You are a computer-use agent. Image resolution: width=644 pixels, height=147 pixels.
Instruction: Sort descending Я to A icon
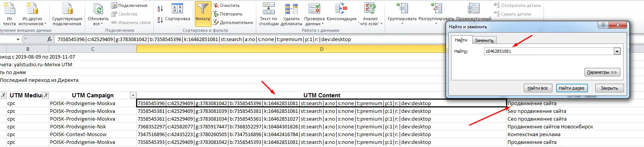tap(160, 19)
